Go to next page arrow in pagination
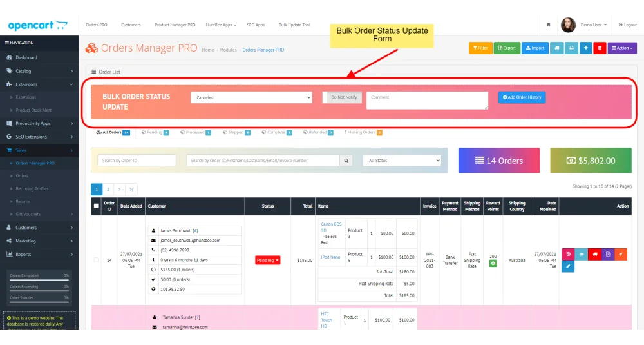This screenshot has height=345, width=644. [x=120, y=189]
